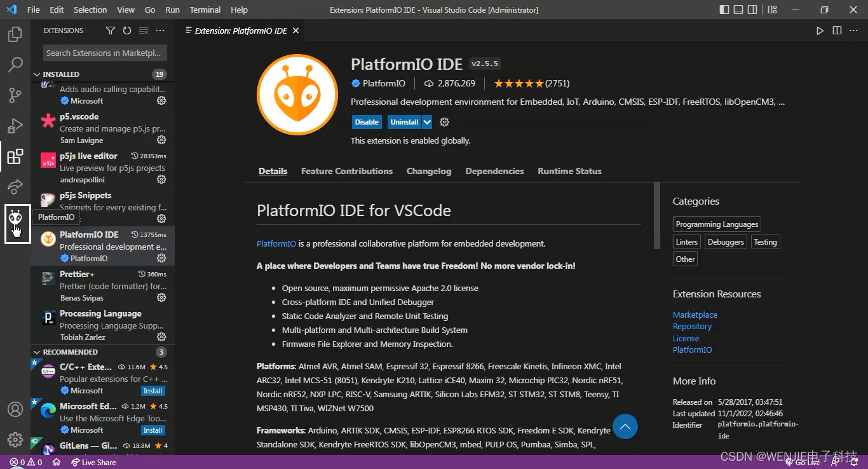The width and height of the screenshot is (868, 469).
Task: Start Live Share from status bar
Action: (93, 462)
